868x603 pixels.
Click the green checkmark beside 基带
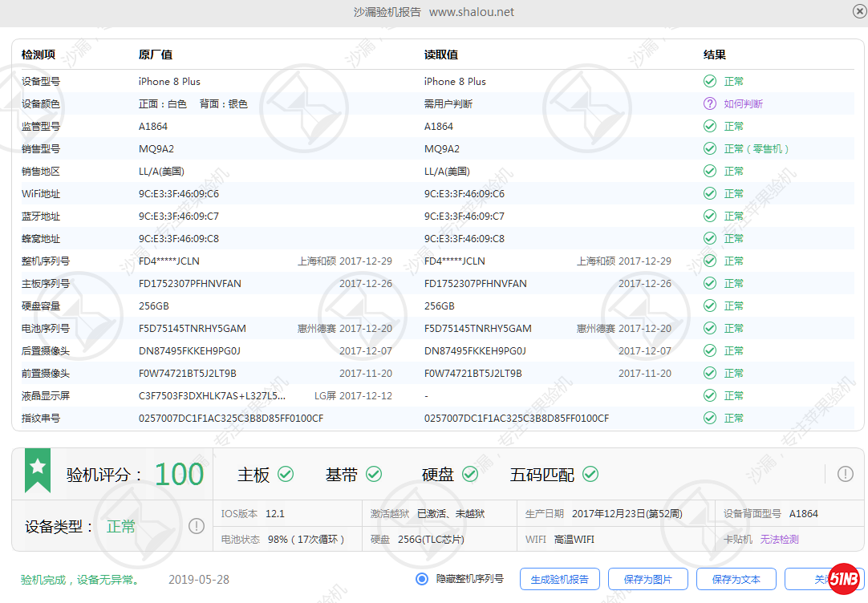pyautogui.click(x=373, y=474)
